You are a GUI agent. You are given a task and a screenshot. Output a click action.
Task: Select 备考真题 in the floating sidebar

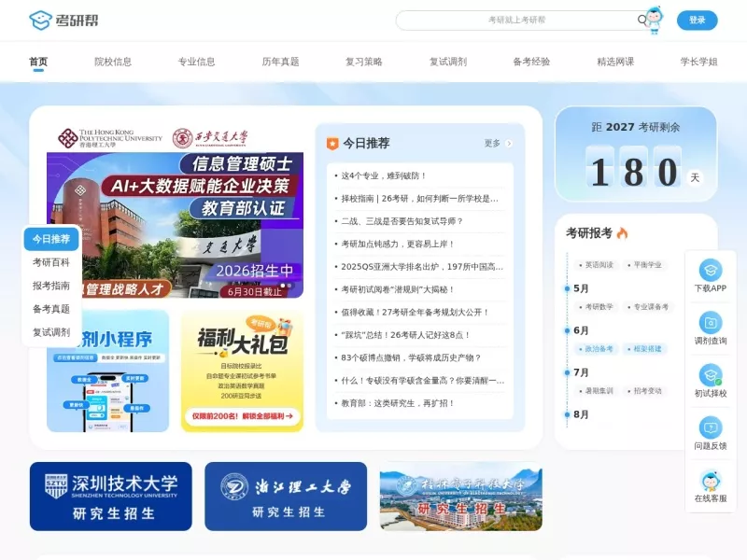(51, 309)
